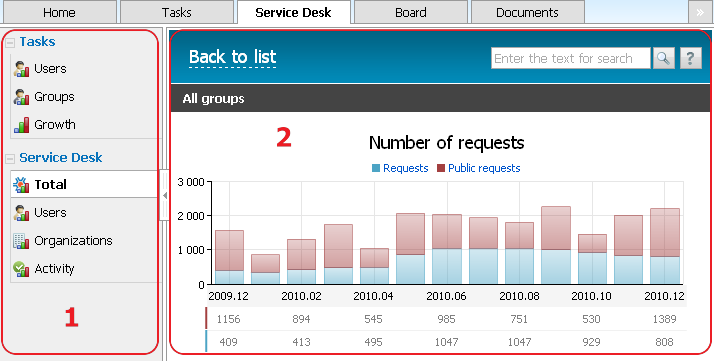
Task: Toggle the Public requests legend link
Action: pyautogui.click(x=484, y=168)
